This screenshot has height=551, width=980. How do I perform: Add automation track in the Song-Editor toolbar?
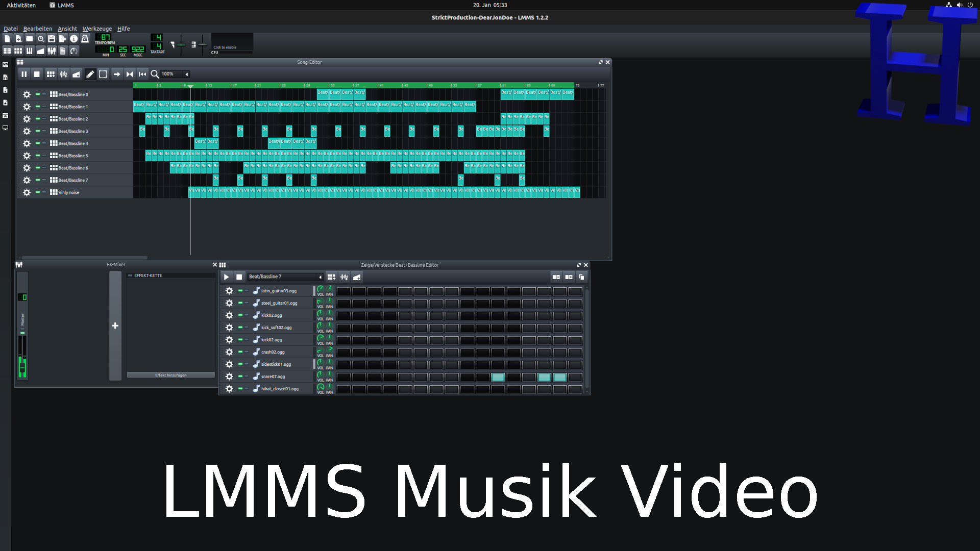pyautogui.click(x=76, y=74)
